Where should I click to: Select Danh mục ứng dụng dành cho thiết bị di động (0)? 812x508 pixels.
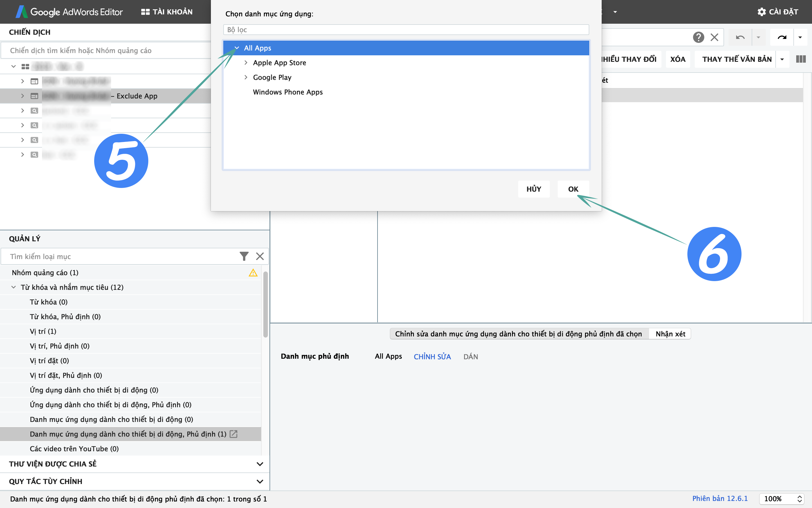click(x=131, y=419)
